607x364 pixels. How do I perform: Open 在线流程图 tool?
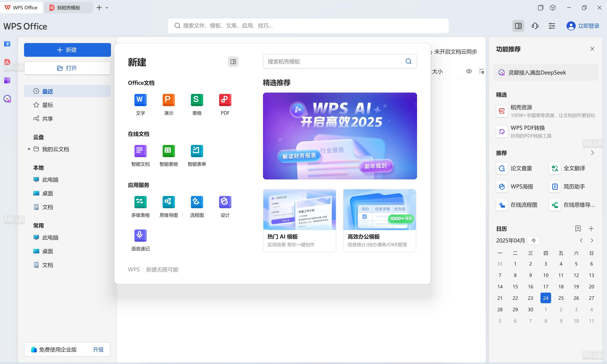click(517, 205)
